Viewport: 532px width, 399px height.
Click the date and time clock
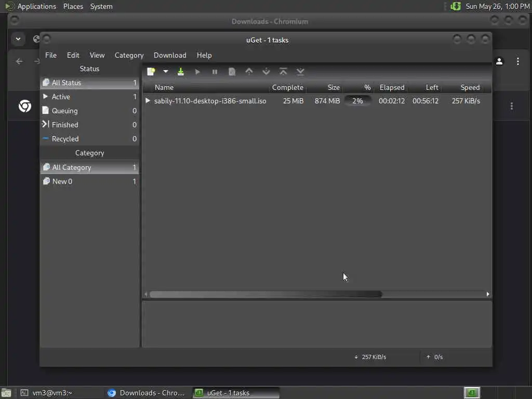click(x=497, y=6)
